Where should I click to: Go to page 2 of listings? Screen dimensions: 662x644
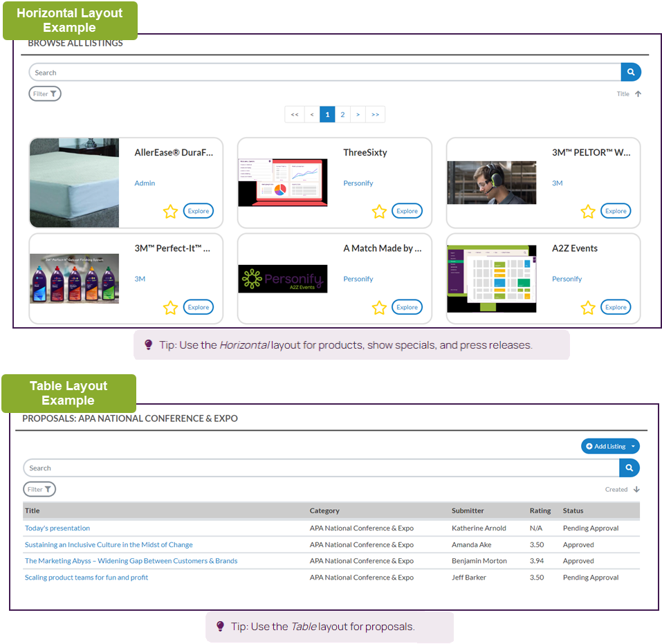pyautogui.click(x=342, y=114)
